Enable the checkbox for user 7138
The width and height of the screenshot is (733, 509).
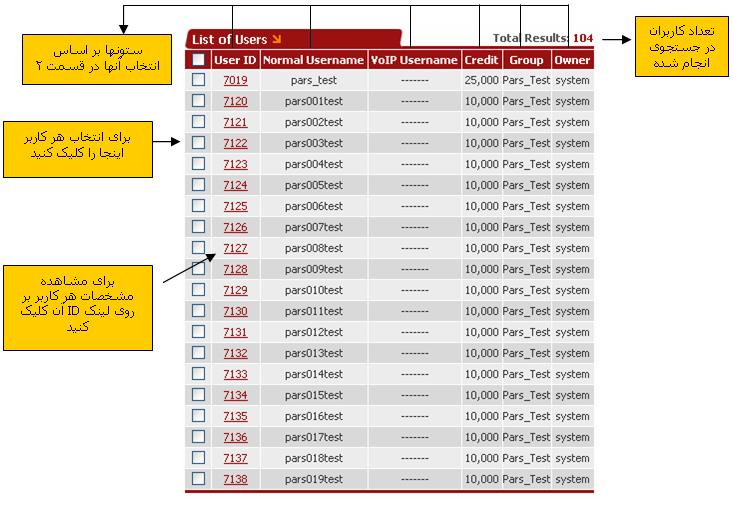198,479
